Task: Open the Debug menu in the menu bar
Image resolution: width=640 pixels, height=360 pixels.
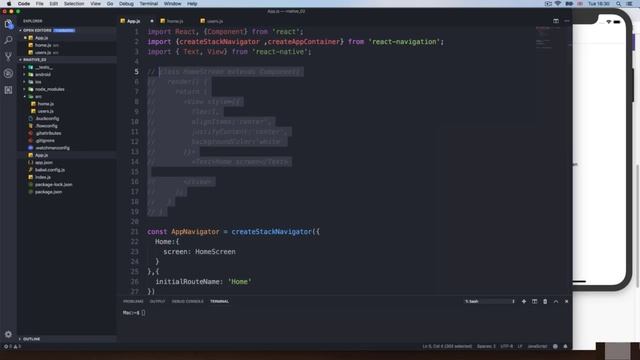Action: coord(127,4)
